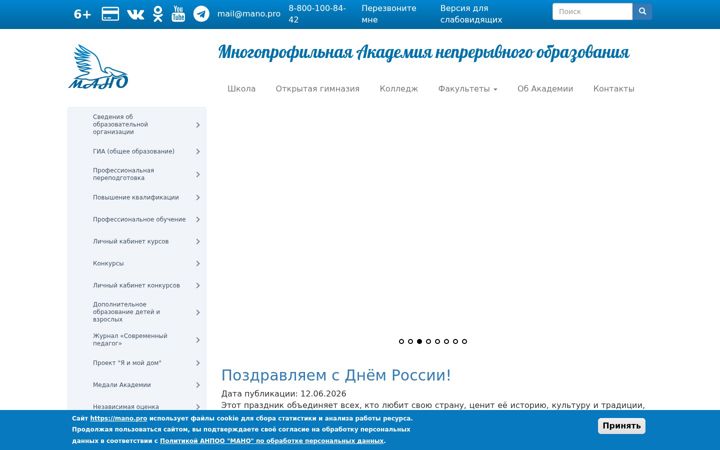Open Сведения об образовательной организации
Screen dimensions: 720x450
pos(120,124)
